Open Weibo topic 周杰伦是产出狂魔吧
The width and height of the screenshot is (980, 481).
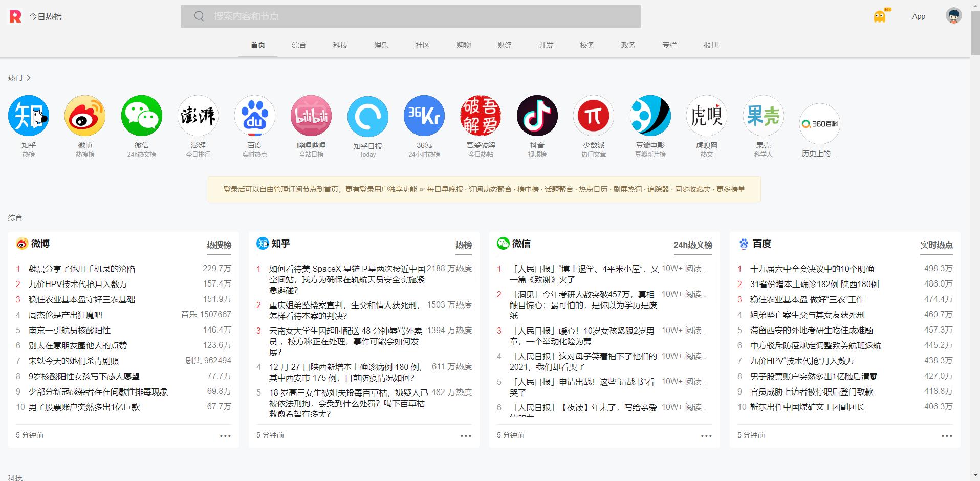coord(66,315)
